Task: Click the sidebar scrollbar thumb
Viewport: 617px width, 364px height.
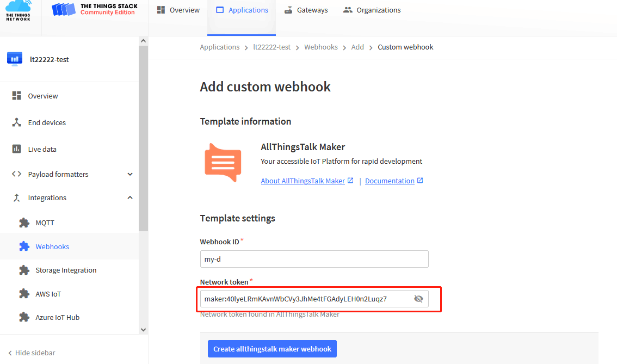Action: pyautogui.click(x=143, y=138)
